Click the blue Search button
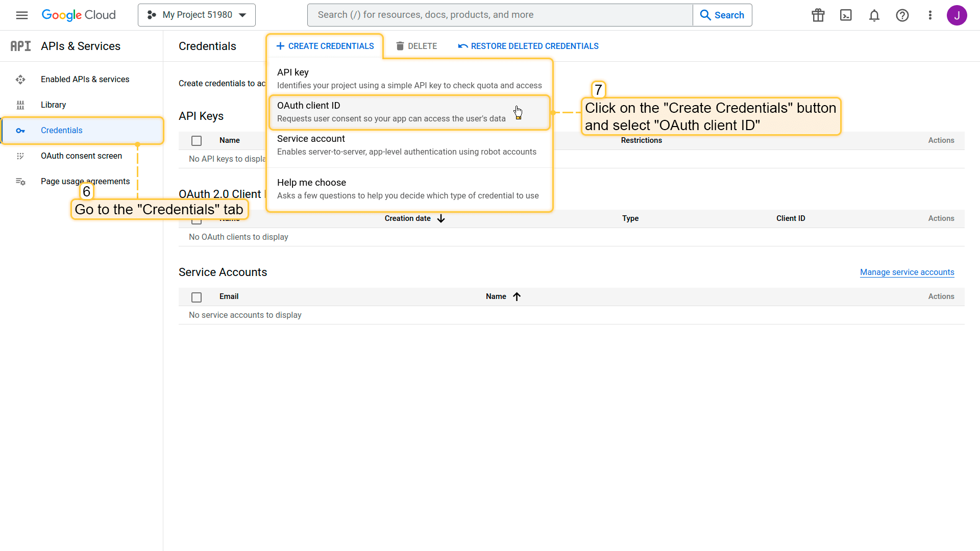Image resolution: width=980 pixels, height=551 pixels. click(x=722, y=15)
